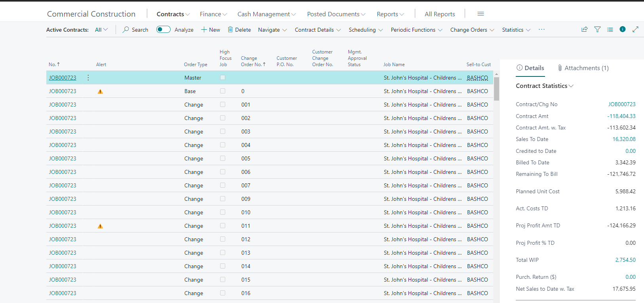Check High Focus Job box for change 012
The width and height of the screenshot is (644, 303).
coord(222,239)
